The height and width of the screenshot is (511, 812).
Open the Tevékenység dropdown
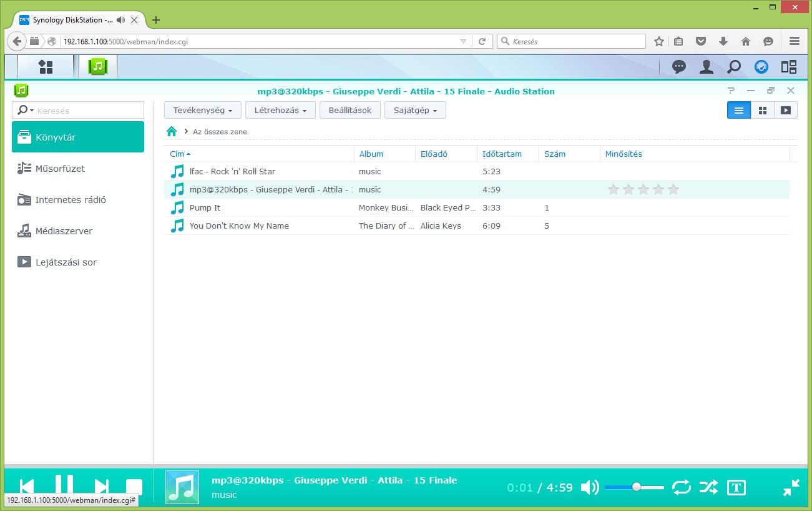pos(203,110)
